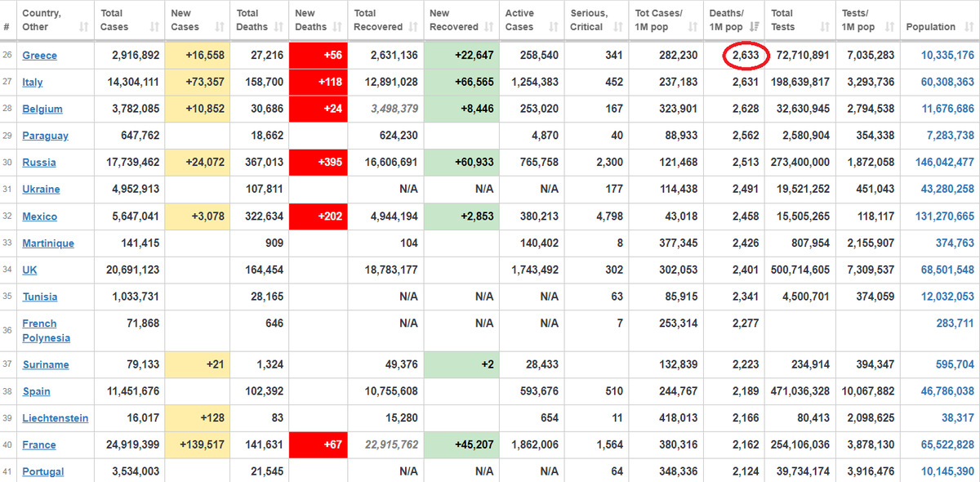Select Mexico serious critical value 4,798
980x482 pixels.
(x=608, y=216)
